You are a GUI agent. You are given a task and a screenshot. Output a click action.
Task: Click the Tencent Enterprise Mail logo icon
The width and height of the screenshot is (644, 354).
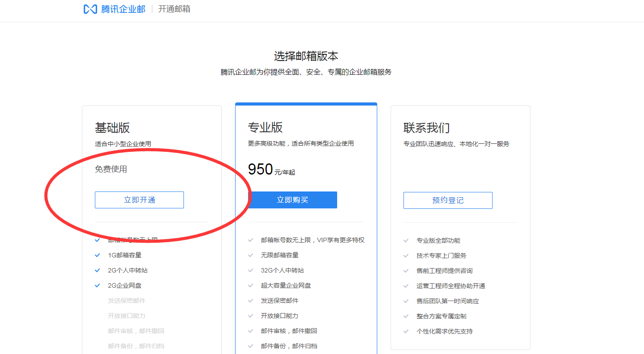point(90,9)
